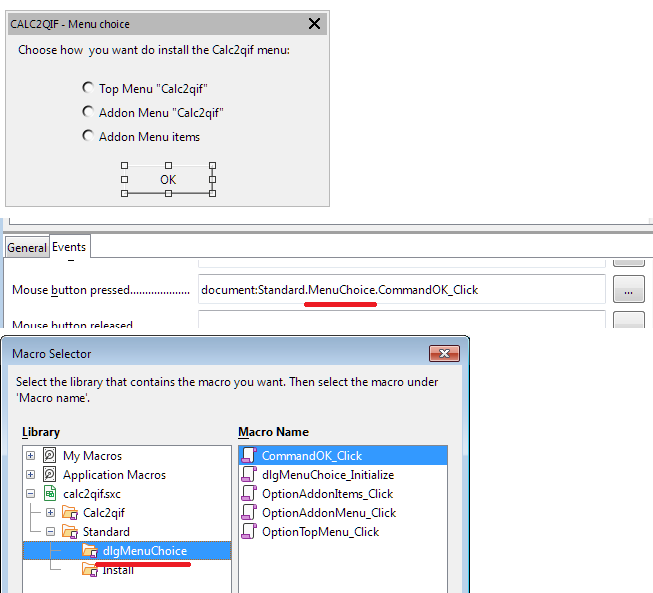Close the CALC2QIF Menu choice dialog

[314, 24]
